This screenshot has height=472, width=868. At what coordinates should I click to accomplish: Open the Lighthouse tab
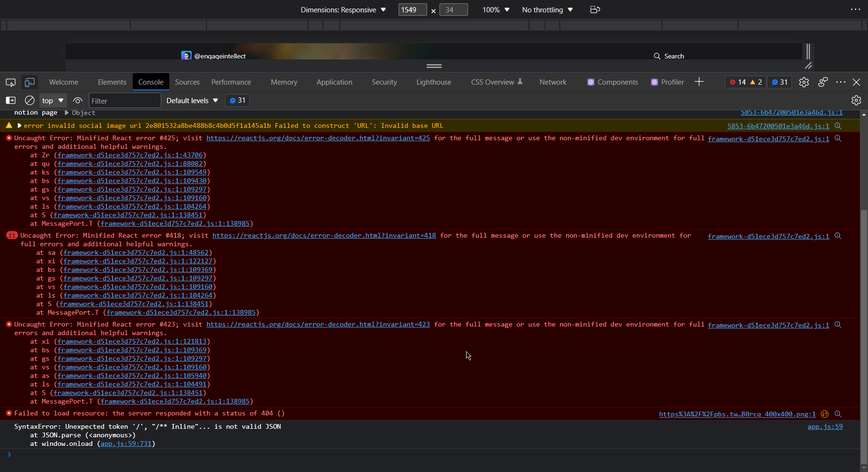tap(434, 82)
